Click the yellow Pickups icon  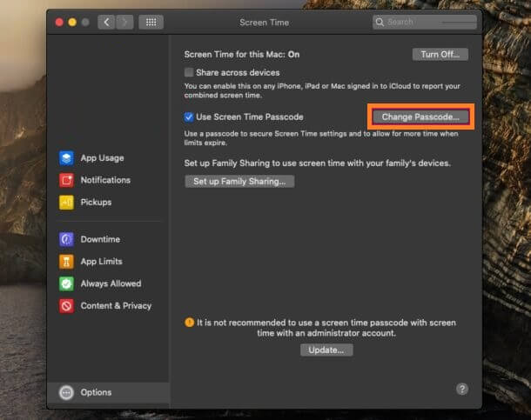(66, 203)
